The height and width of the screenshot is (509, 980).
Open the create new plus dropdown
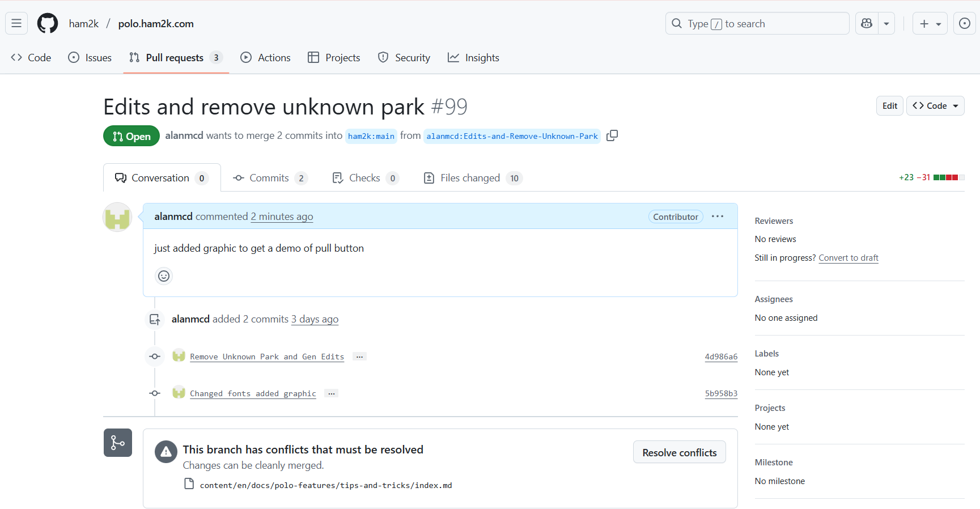click(x=930, y=23)
